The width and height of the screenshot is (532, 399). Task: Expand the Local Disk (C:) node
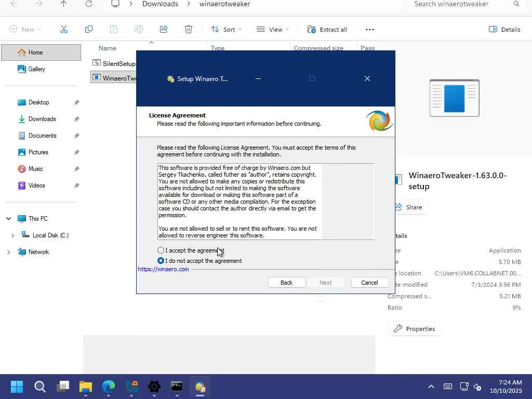point(12,235)
